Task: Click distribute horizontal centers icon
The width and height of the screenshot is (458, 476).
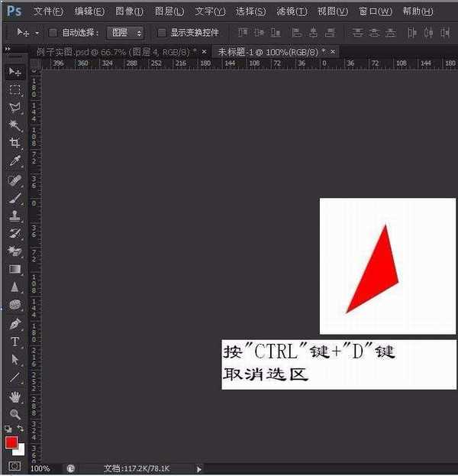Action: [x=428, y=32]
